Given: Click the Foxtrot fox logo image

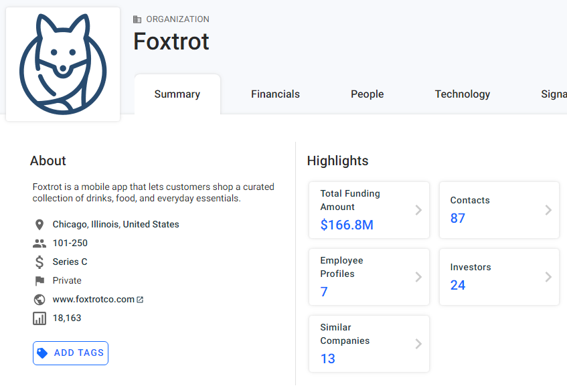Looking at the screenshot, I should coord(63,64).
